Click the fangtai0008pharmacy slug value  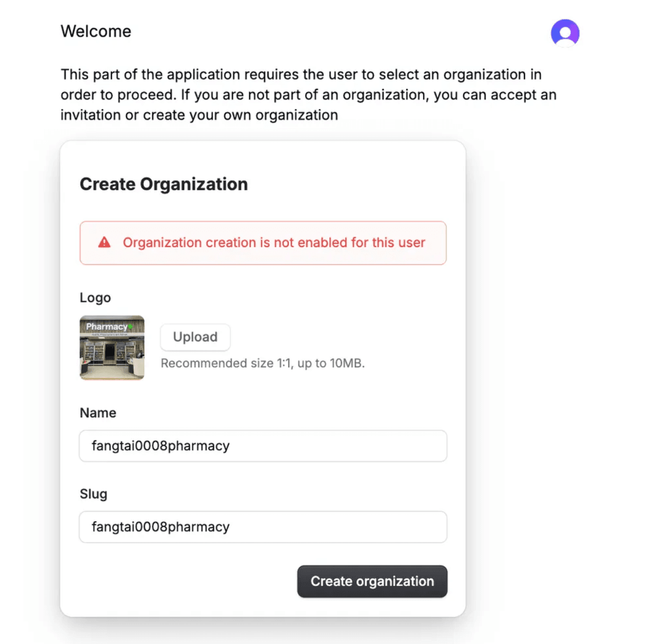[160, 527]
